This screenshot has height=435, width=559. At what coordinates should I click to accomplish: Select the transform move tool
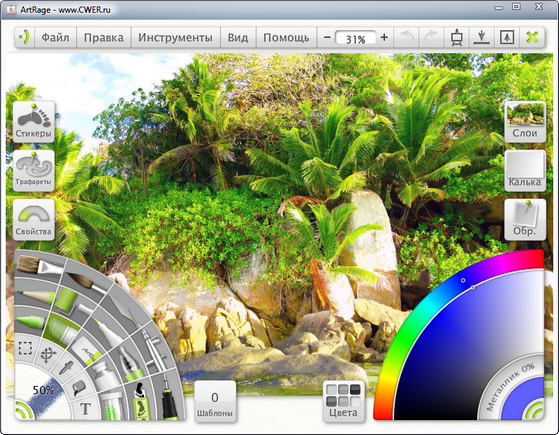click(48, 355)
